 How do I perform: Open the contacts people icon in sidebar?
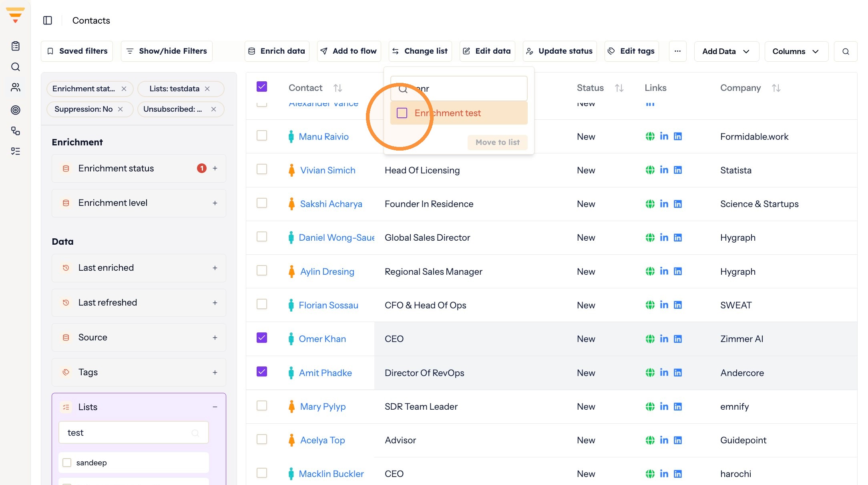point(16,87)
